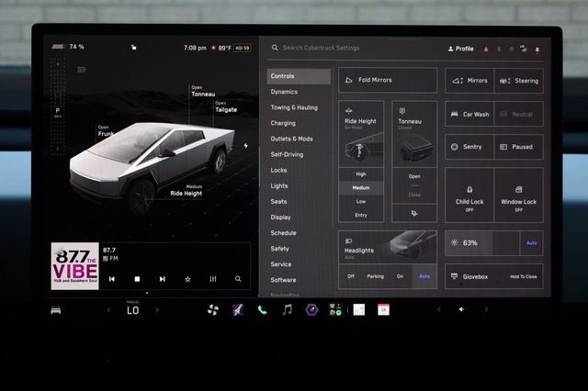Set ride height to Low

361,202
